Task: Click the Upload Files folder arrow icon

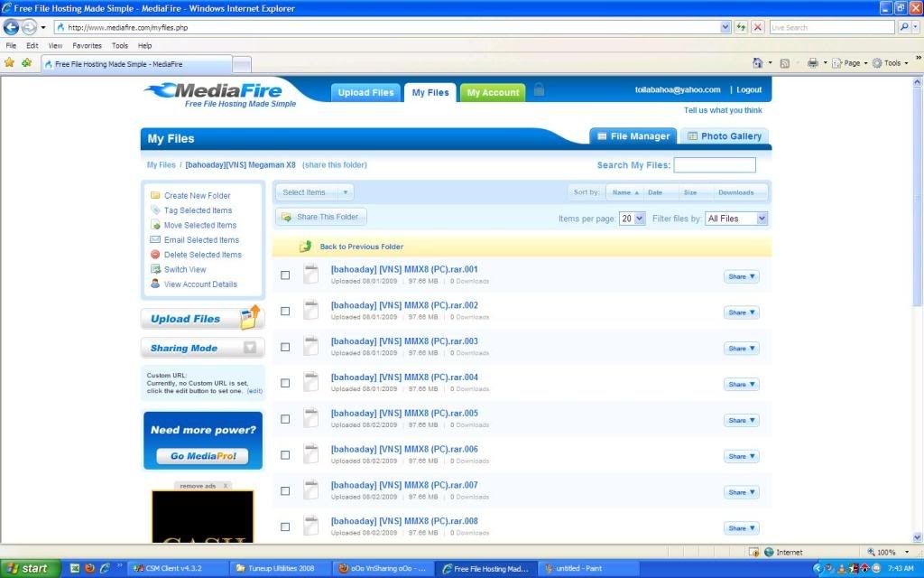Action: click(x=251, y=317)
